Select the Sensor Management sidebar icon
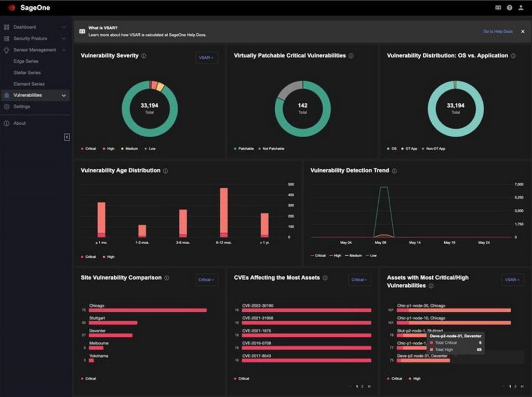The width and height of the screenshot is (532, 397). click(6, 49)
